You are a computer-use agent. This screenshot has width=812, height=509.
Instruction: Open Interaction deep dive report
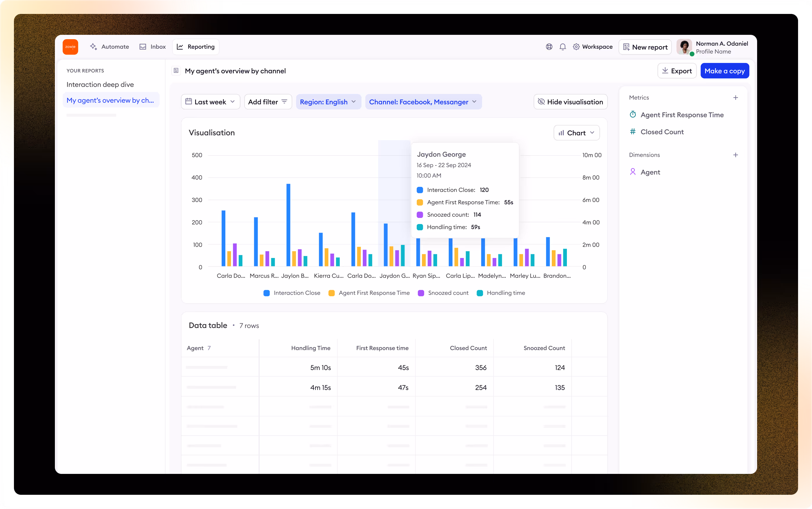(x=100, y=84)
